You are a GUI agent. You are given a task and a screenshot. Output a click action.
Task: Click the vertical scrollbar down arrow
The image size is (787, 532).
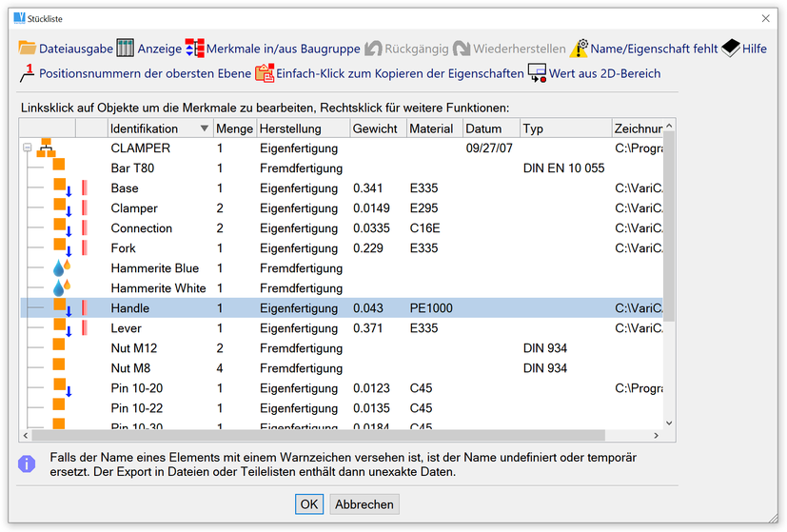(x=668, y=423)
